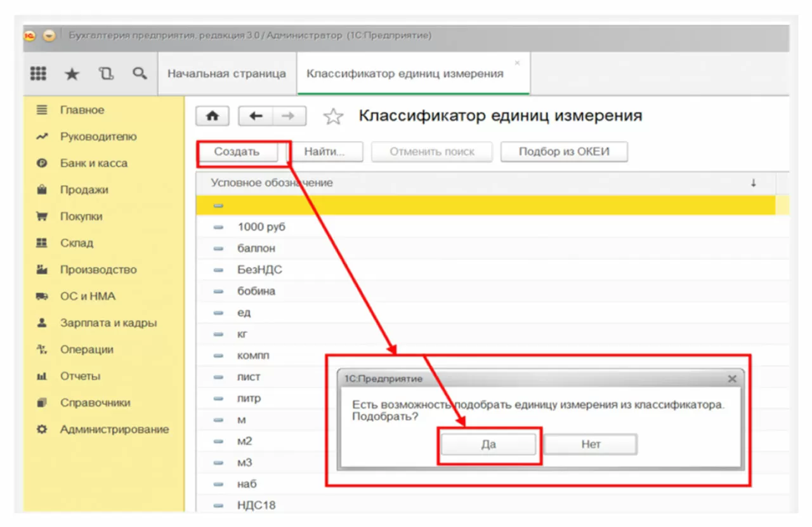This screenshot has height=527, width=812.
Task: Go to the Продажи section
Action: click(84, 190)
